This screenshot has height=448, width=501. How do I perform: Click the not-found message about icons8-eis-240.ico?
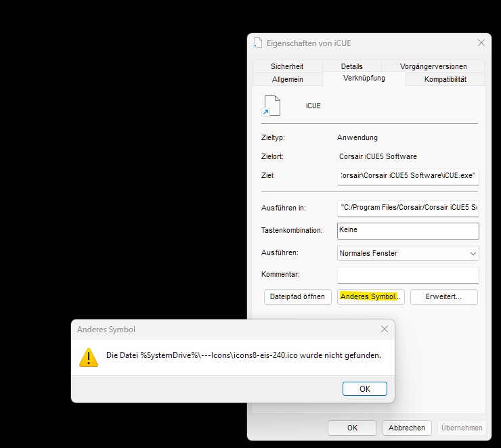pos(244,355)
